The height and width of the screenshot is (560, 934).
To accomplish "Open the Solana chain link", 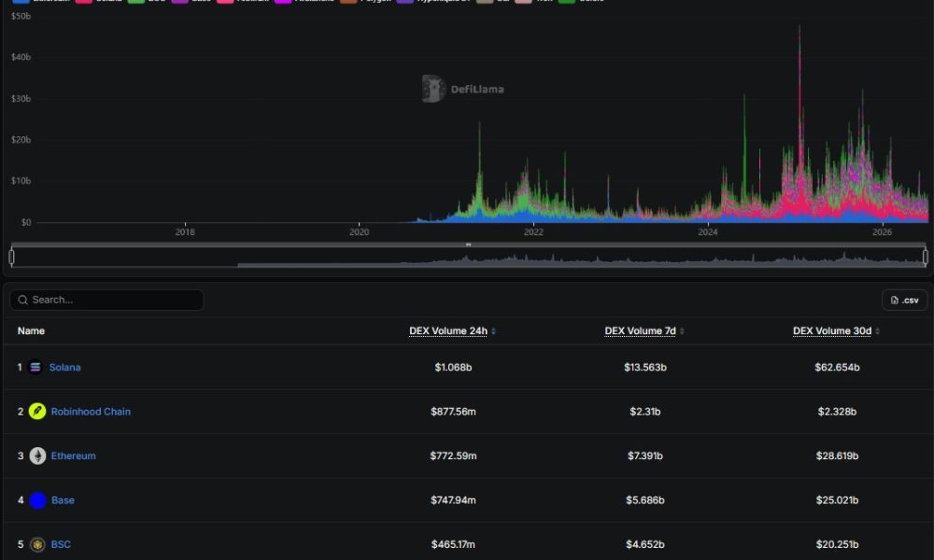I will (65, 367).
